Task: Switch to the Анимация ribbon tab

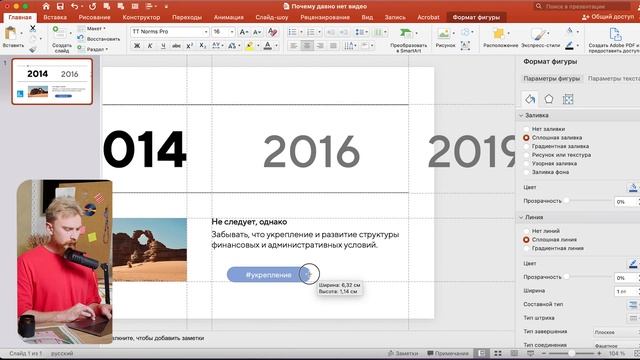Action: pos(229,17)
